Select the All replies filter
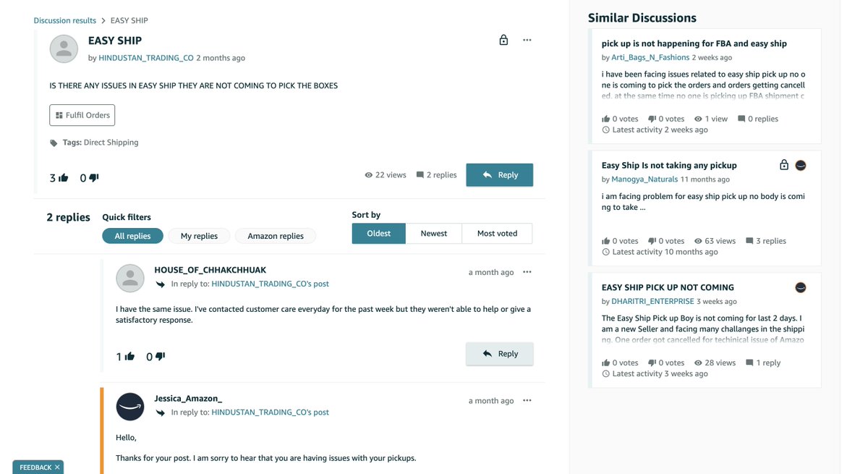 pyautogui.click(x=132, y=236)
